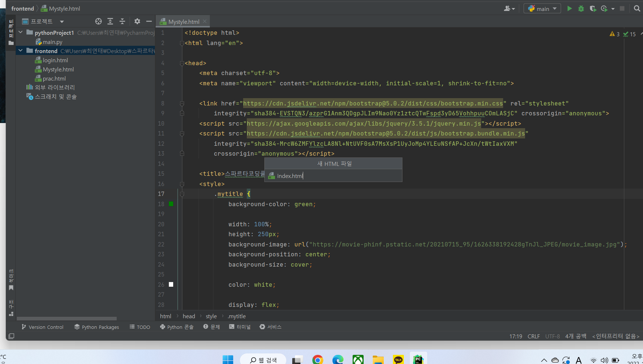The height and width of the screenshot is (364, 643).
Task: Open the user account icon menu
Action: coord(509,8)
